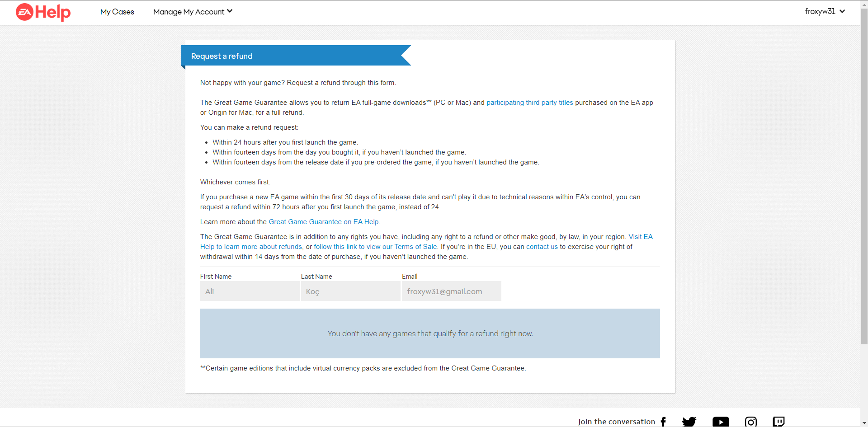Open EA's Facebook page icon
868x427 pixels.
663,422
